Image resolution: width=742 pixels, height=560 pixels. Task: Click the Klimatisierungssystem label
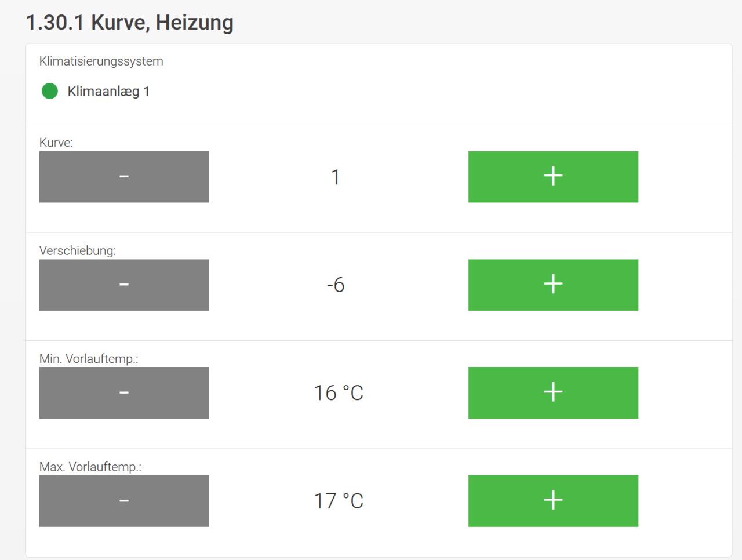[101, 61]
